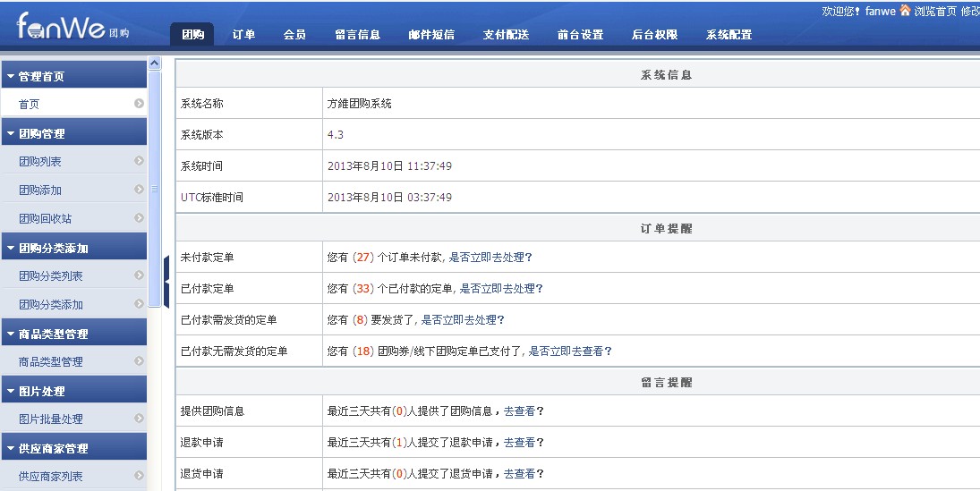This screenshot has width=980, height=491.
Task: Click 是否立即去处理 link for unpaid orders
Action: pos(490,258)
